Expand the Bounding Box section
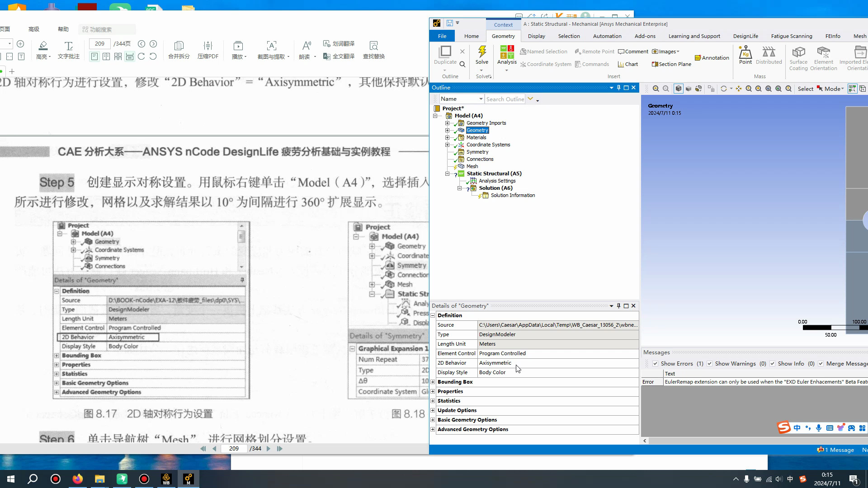The width and height of the screenshot is (868, 488). pyautogui.click(x=433, y=382)
